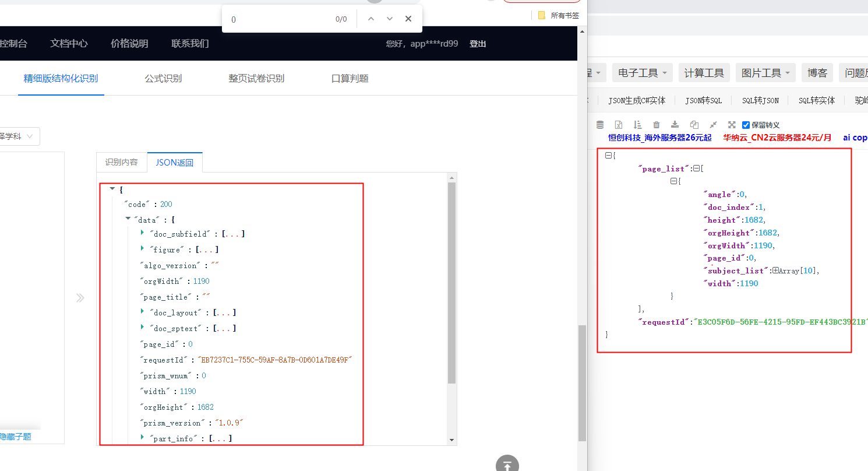Expand the "doc_subfield" array node
Screen dimensions: 868x471
click(x=143, y=233)
